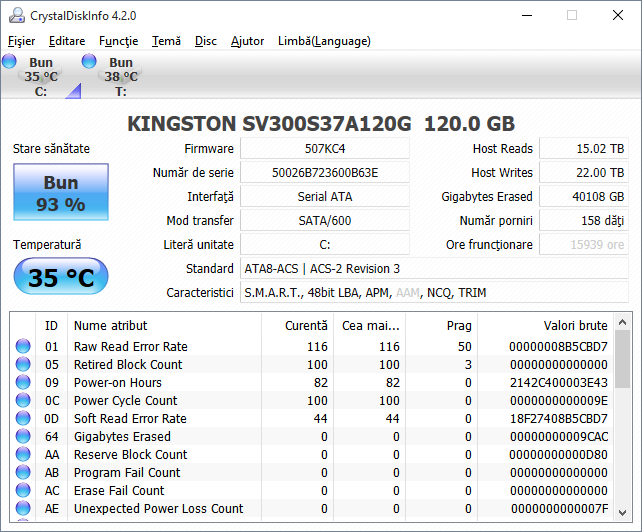This screenshot has width=642, height=532.
Task: Click status orb of Power Cycle Count
Action: (23, 400)
